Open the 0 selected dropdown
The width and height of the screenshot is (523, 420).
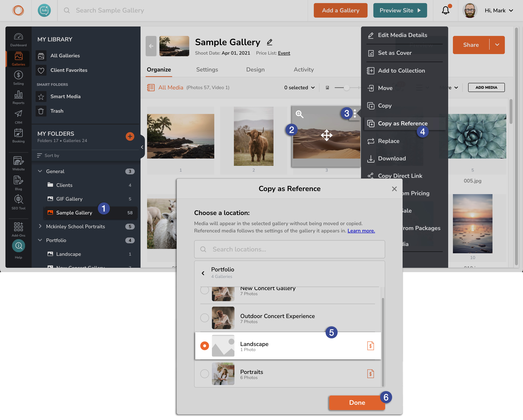pos(299,87)
